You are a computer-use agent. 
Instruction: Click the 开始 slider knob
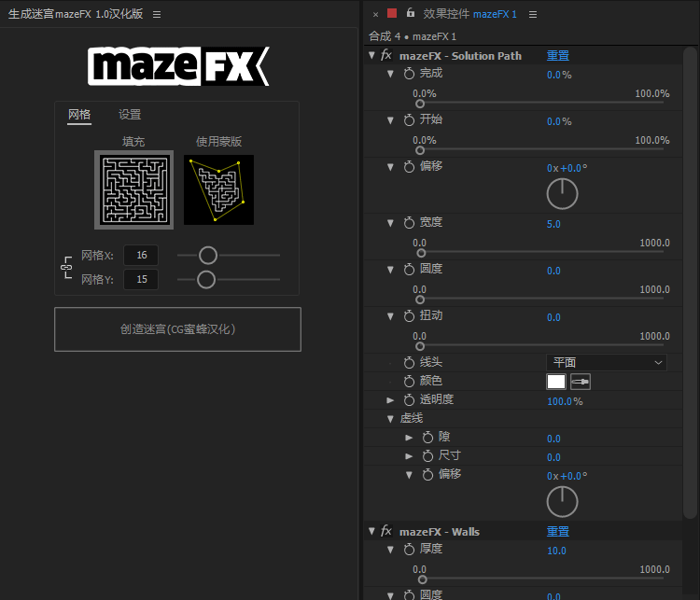click(x=420, y=150)
